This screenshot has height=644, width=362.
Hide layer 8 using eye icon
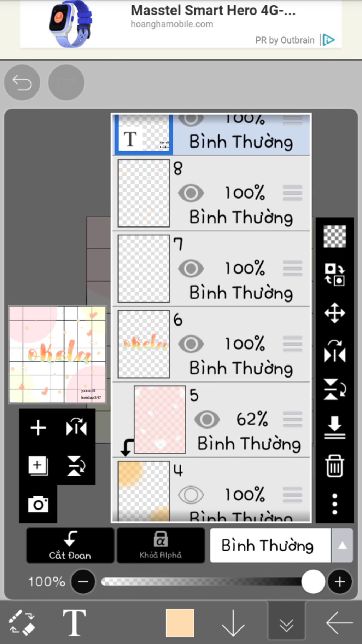pos(191,193)
